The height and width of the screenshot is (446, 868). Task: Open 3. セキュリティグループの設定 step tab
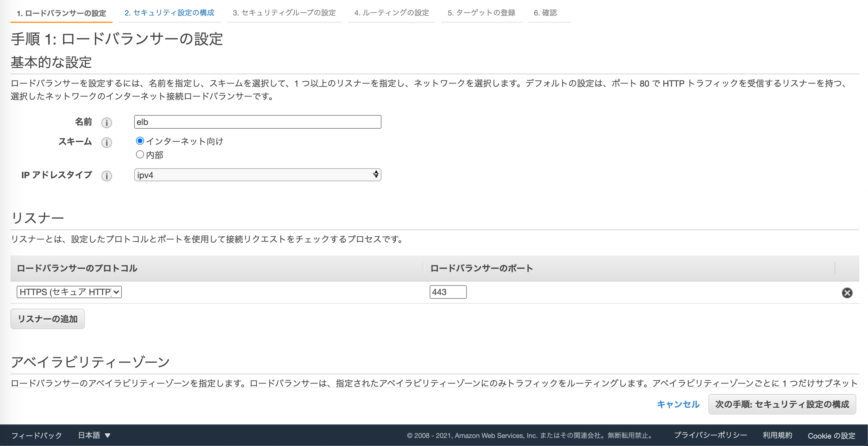[284, 13]
